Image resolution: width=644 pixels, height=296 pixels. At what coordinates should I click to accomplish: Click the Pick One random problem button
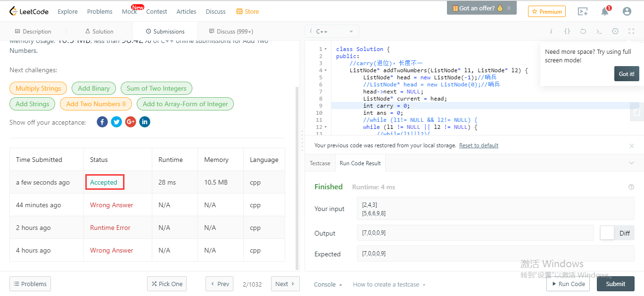click(167, 284)
